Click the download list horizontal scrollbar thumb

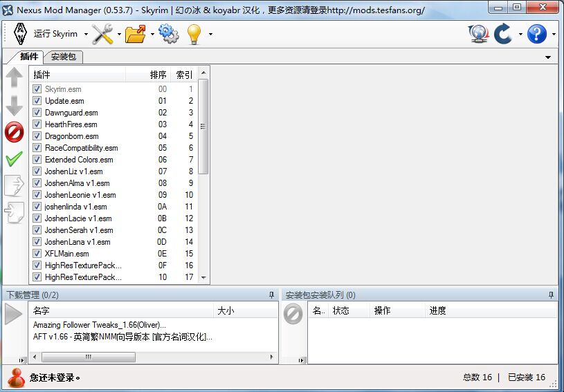89,357
